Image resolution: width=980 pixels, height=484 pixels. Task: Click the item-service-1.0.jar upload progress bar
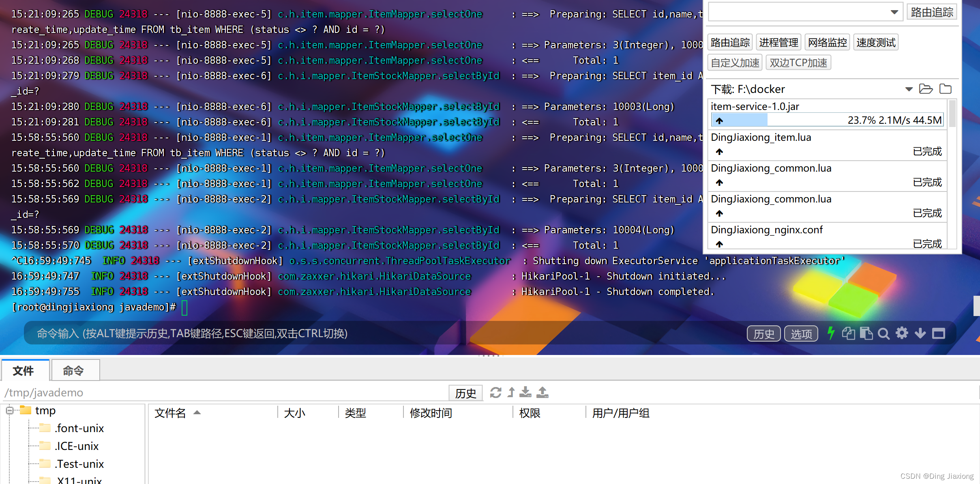pyautogui.click(x=826, y=120)
